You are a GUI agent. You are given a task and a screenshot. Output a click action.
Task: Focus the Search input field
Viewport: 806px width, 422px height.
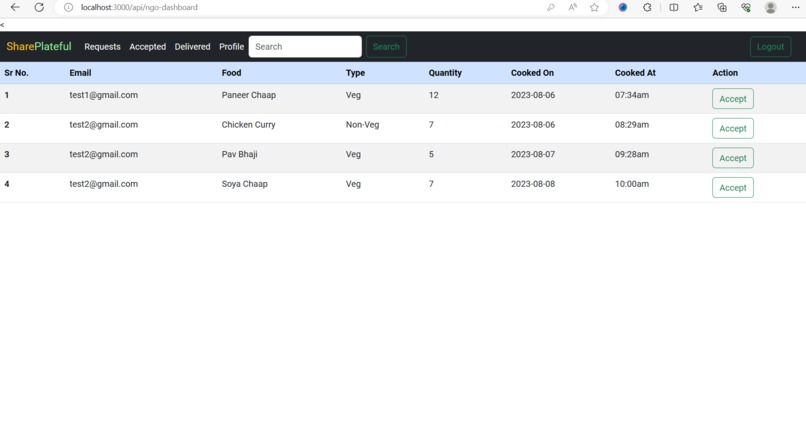(x=305, y=46)
